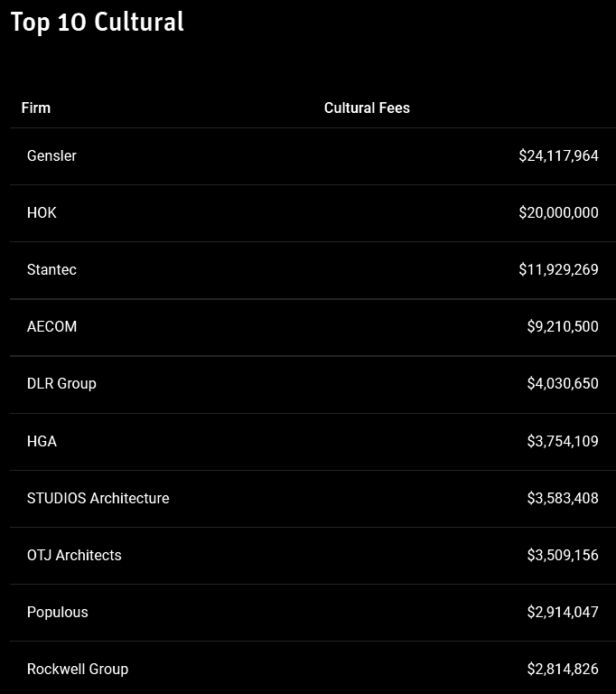Click the Populous firm name
The image size is (616, 694).
[x=58, y=612]
